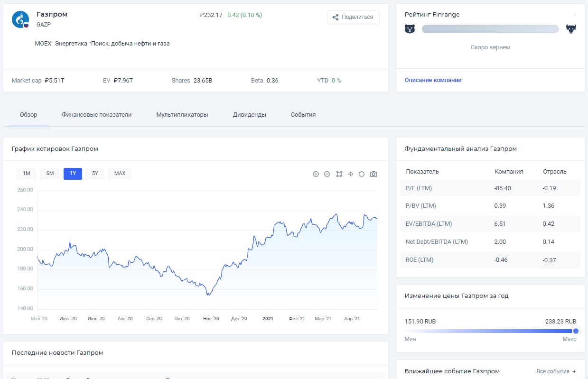Select the chart selection zoom tool
The width and height of the screenshot is (588, 379).
point(339,174)
